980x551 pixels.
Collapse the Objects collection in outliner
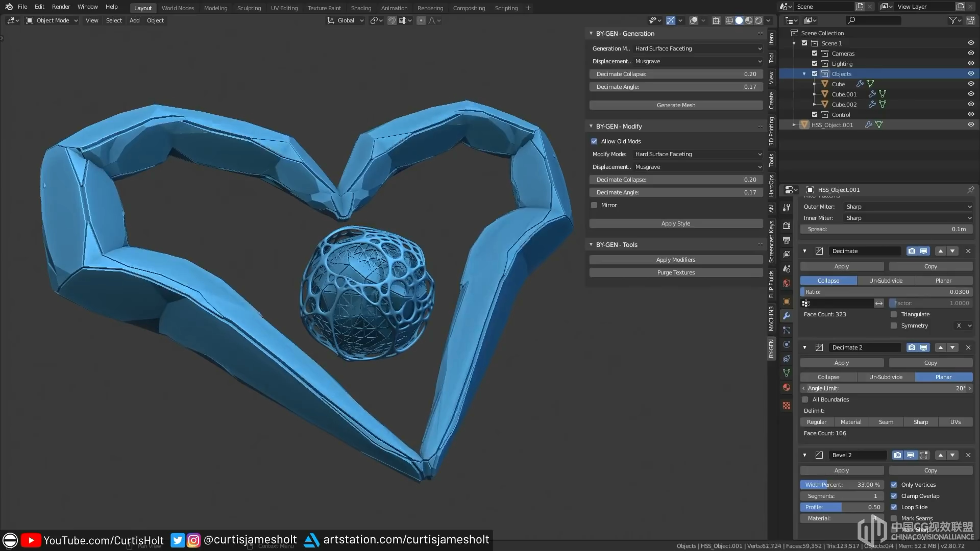coord(804,74)
